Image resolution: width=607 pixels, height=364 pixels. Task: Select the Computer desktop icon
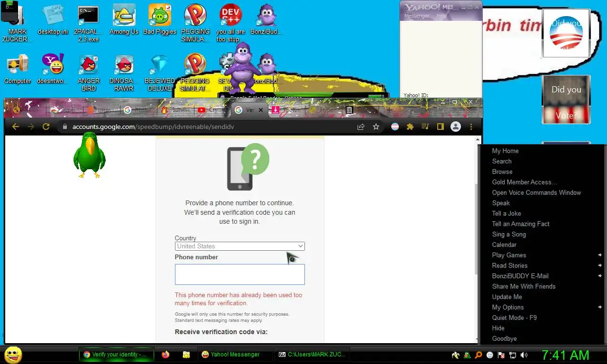point(18,69)
